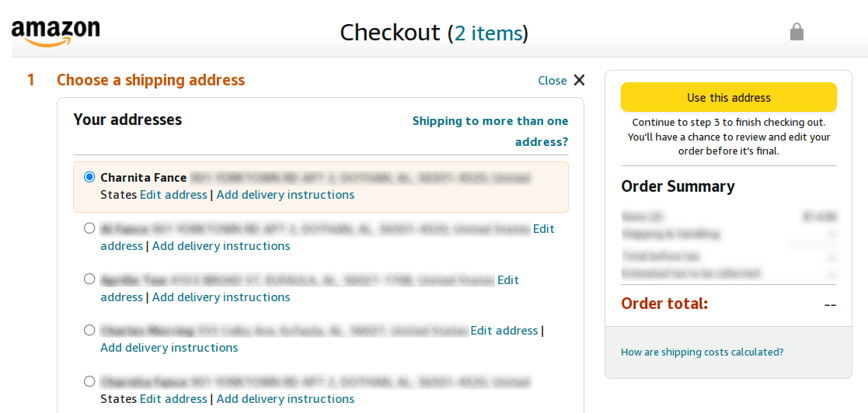Choose the fourth address radio option
This screenshot has height=413, width=868.
click(x=89, y=330)
